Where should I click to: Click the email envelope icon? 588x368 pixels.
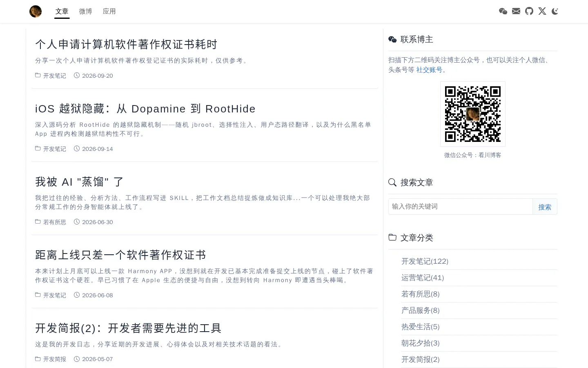tap(516, 11)
